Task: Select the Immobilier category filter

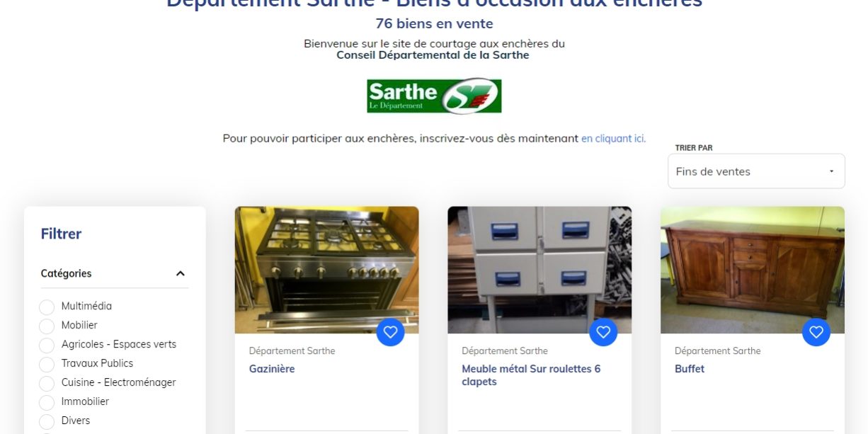Action: pyautogui.click(x=47, y=403)
